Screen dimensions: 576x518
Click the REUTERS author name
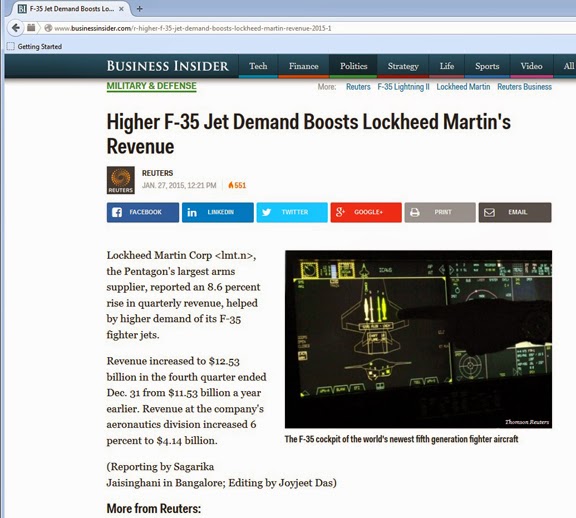(x=157, y=173)
